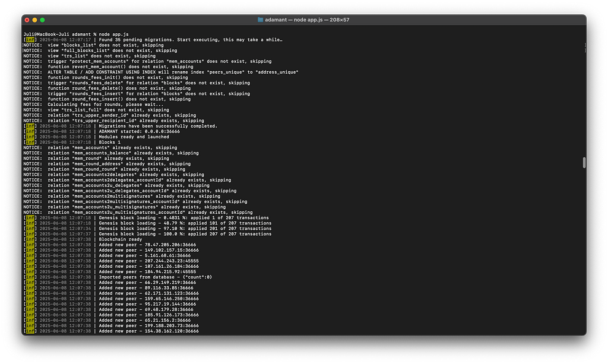Click the peer line '107.161.26.184:36666'

coord(111,267)
